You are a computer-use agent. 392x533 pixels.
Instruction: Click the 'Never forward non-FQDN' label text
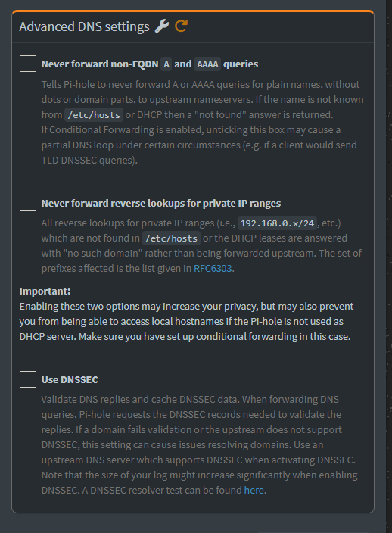pos(100,64)
